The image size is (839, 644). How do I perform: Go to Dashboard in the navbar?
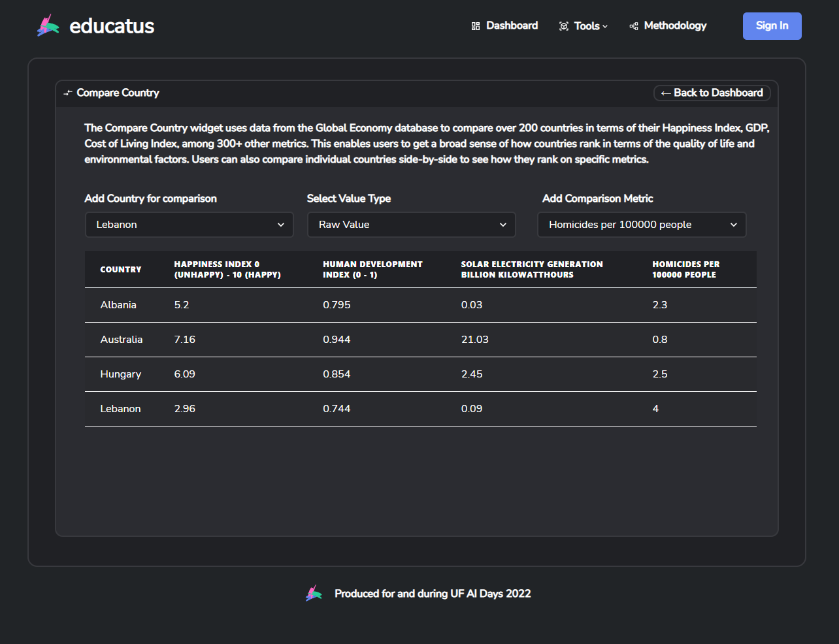(x=512, y=25)
